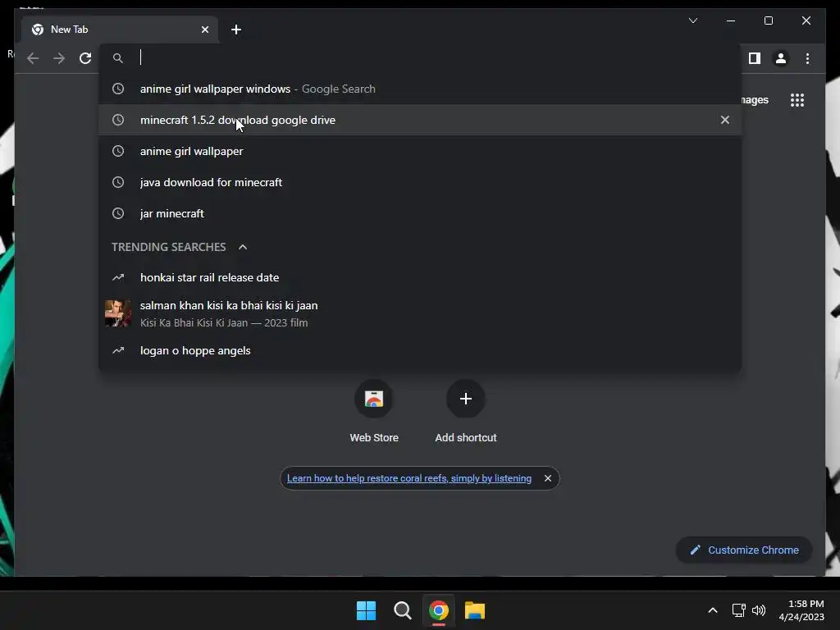
Task: Open the Windows Start menu
Action: click(x=367, y=610)
